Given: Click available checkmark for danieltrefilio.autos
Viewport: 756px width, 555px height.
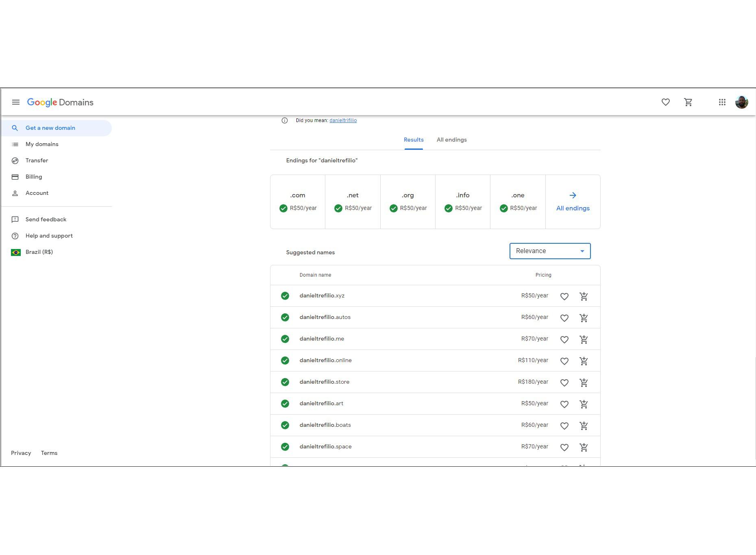Looking at the screenshot, I should pos(285,317).
